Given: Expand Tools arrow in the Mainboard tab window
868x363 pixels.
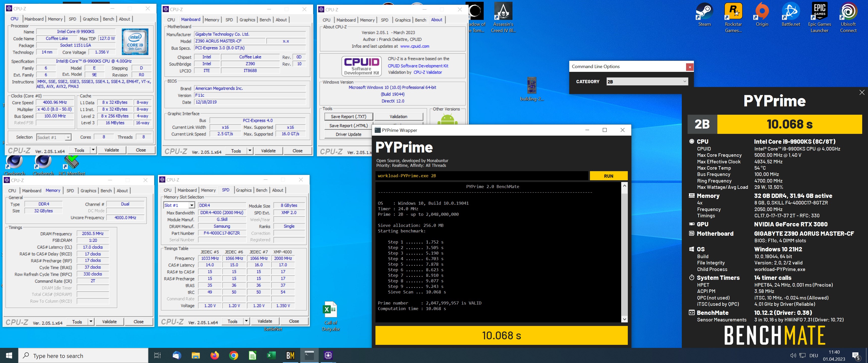Looking at the screenshot, I should 250,150.
